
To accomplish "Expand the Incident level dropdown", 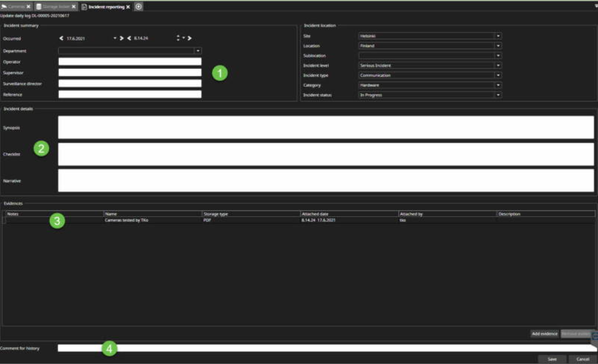I will pyautogui.click(x=498, y=65).
